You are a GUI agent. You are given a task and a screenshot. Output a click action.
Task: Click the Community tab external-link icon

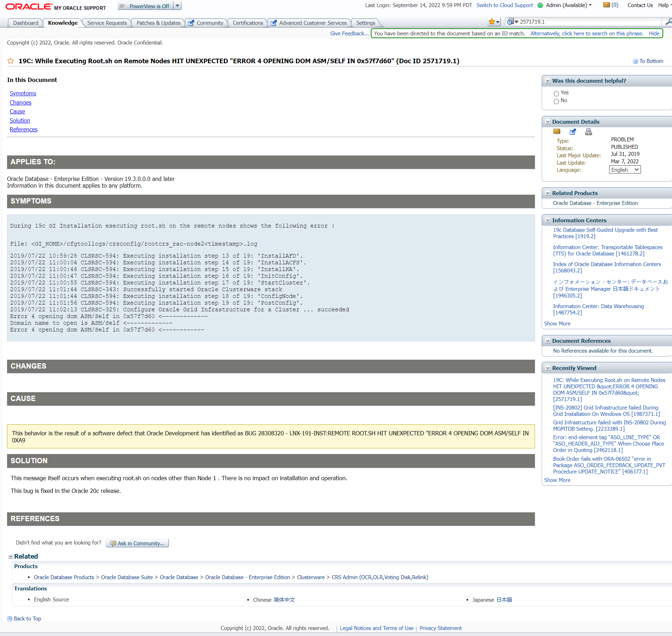coord(191,23)
